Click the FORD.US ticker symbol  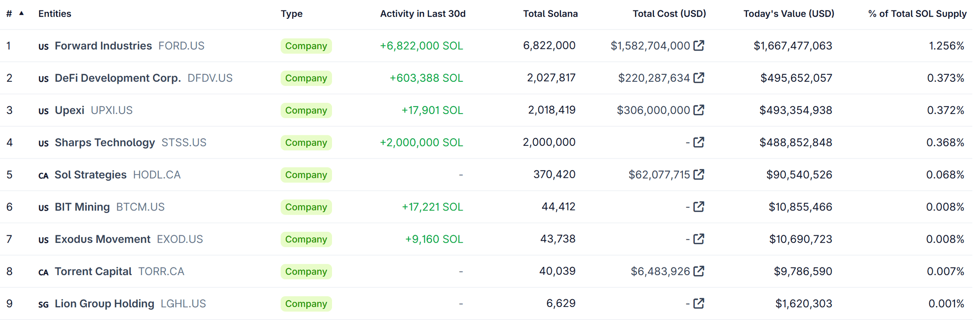(x=181, y=45)
